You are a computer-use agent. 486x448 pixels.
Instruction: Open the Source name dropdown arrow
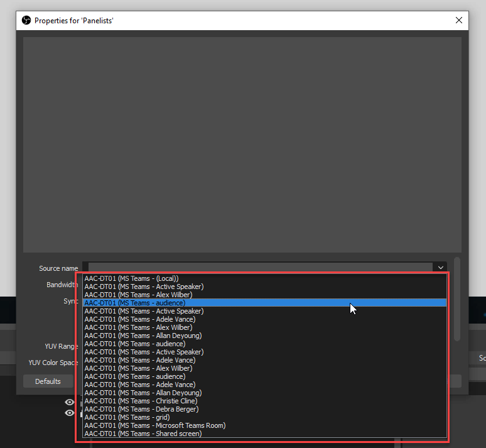tap(440, 268)
